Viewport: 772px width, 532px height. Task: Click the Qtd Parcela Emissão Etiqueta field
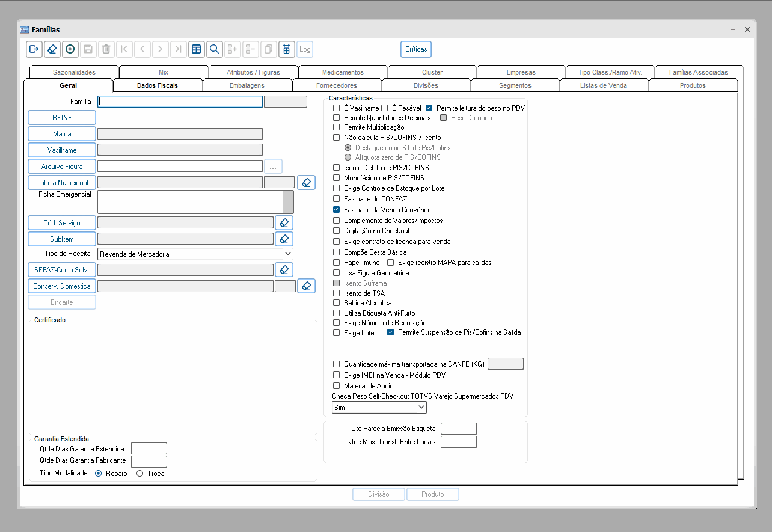click(x=459, y=429)
